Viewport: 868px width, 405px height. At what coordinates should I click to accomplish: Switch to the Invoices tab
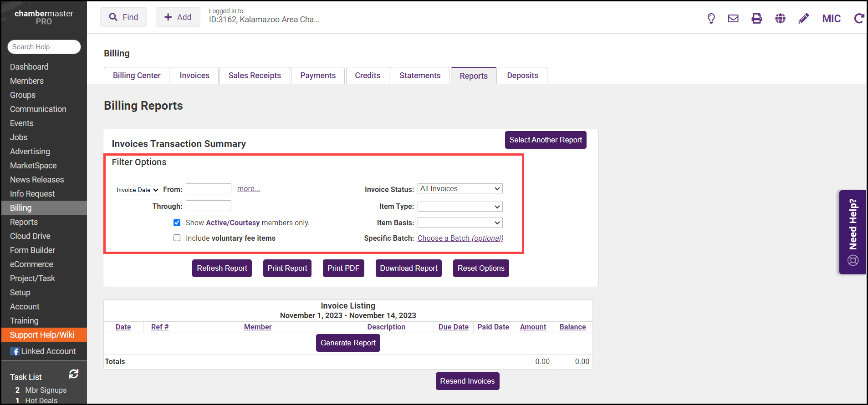tap(194, 76)
